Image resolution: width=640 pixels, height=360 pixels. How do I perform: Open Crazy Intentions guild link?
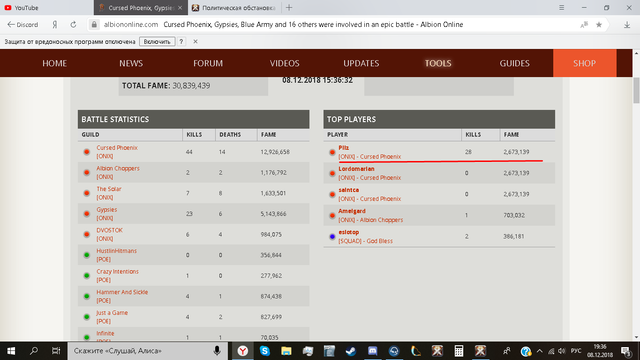(x=117, y=271)
